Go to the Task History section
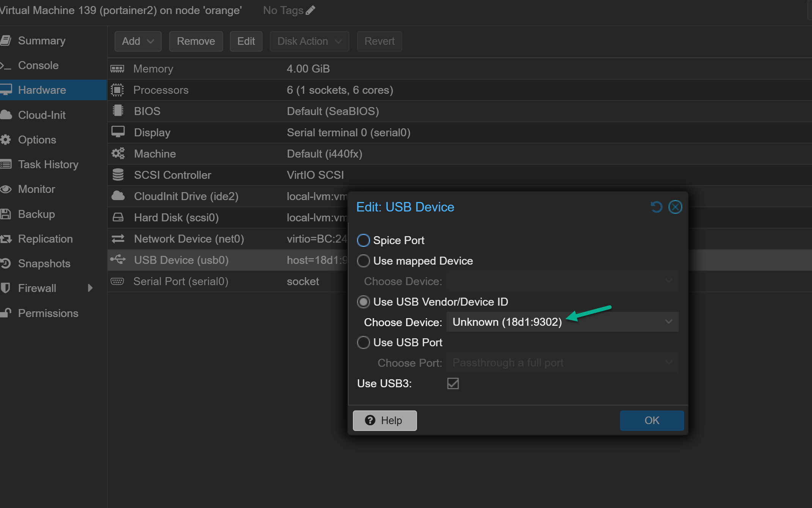Image resolution: width=812 pixels, height=508 pixels. coord(48,164)
